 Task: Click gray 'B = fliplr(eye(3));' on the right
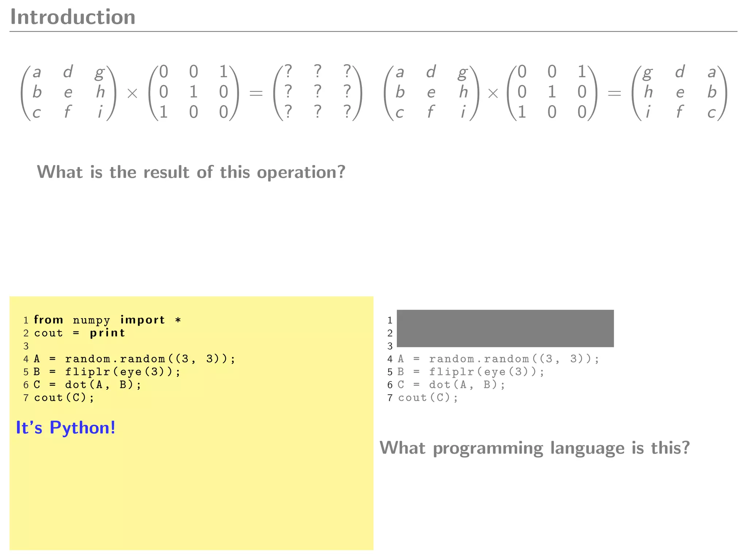pos(471,372)
